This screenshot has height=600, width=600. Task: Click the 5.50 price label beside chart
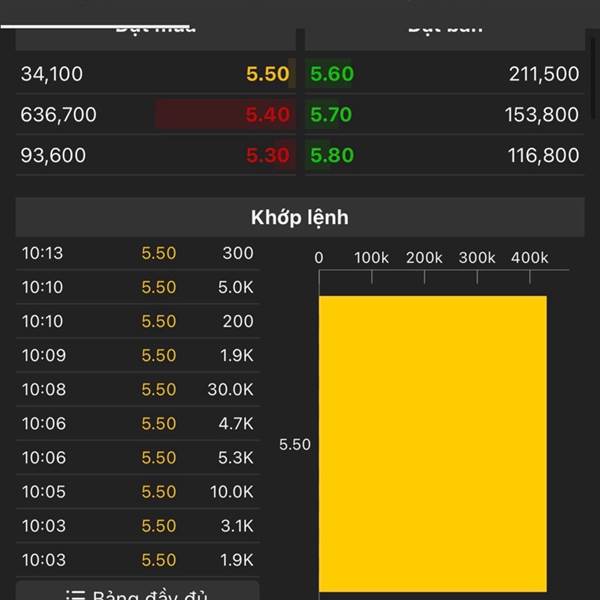point(294,444)
